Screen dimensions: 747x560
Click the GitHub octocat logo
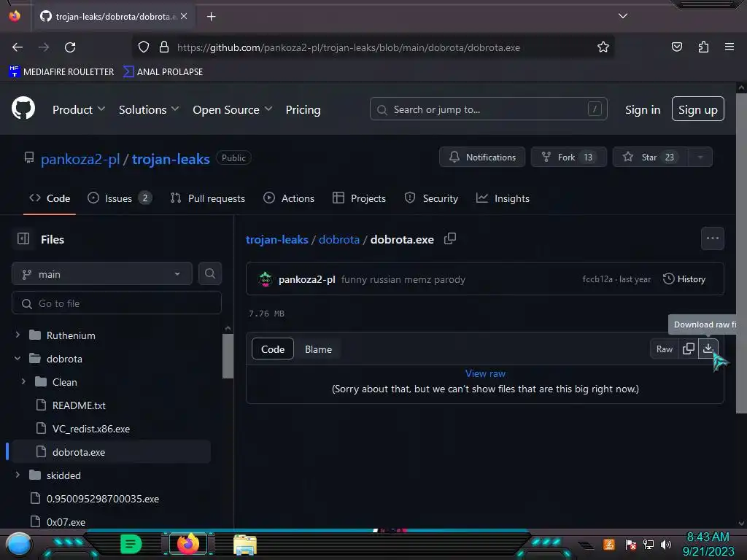click(23, 108)
